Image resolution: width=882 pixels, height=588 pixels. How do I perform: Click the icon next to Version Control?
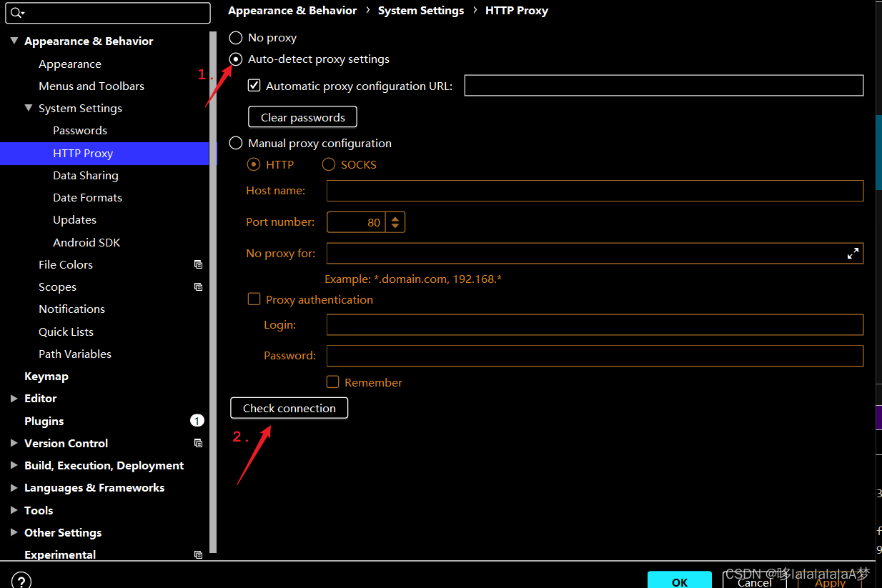(x=198, y=443)
